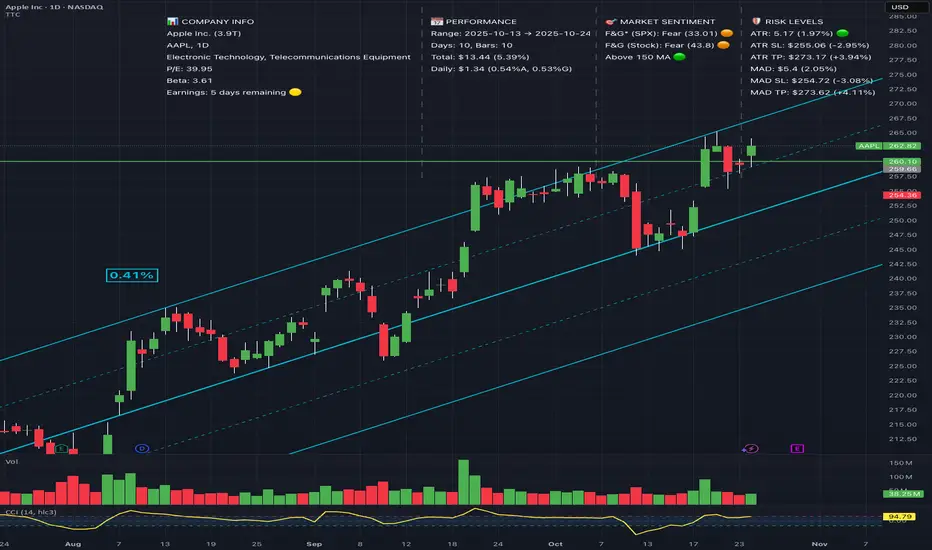The height and width of the screenshot is (550, 932).
Task: Click 'Electronic Technology, Telecommunications Equipment' text
Action: 288,57
